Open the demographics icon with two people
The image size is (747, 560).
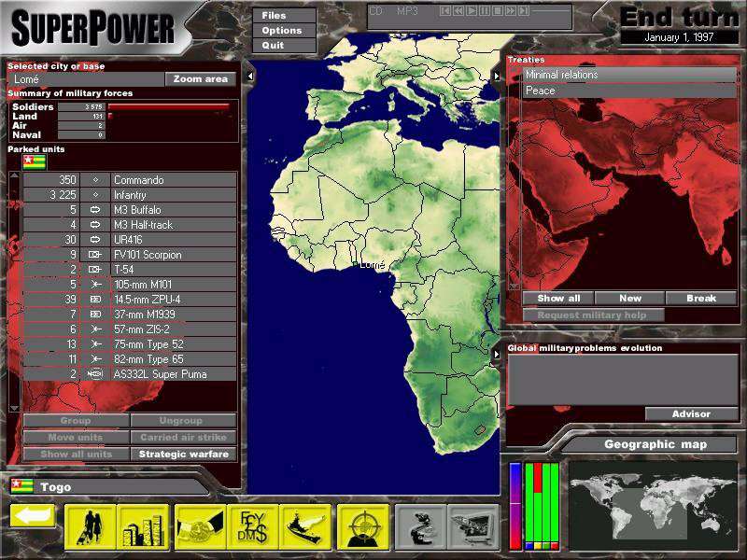tap(90, 527)
